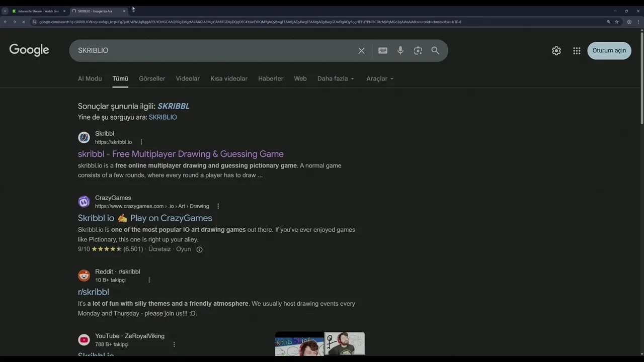Switch to the Web results tab

[300, 78]
